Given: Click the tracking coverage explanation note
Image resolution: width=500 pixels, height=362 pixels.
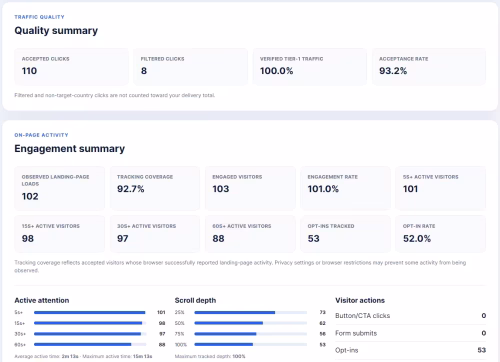Looking at the screenshot, I should pos(240,266).
